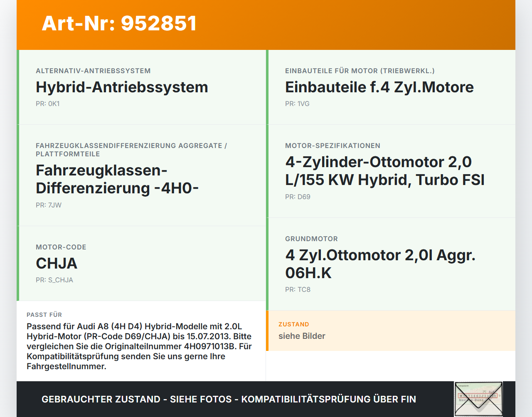The image size is (532, 417).
Task: Click the 'PR: 7JW' code
Action: pos(49,205)
